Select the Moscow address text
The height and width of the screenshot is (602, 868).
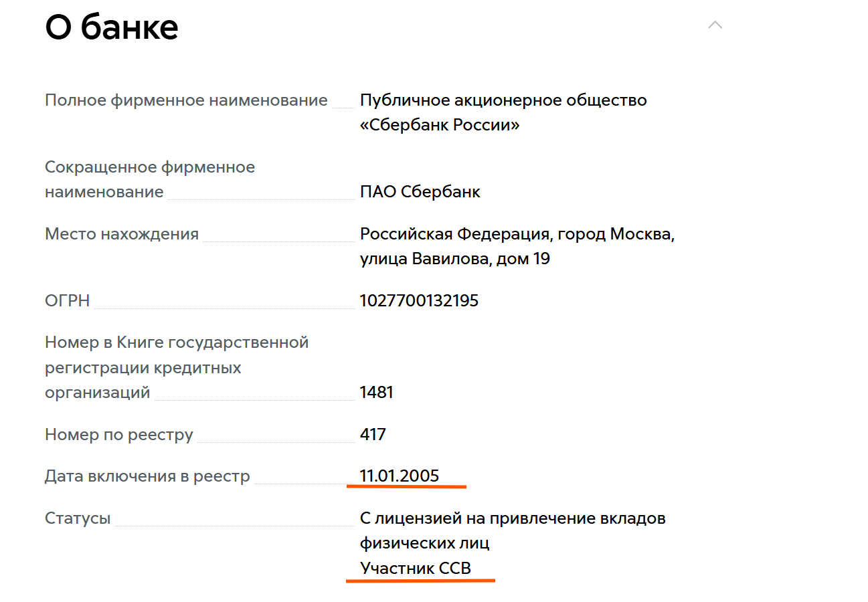517,246
